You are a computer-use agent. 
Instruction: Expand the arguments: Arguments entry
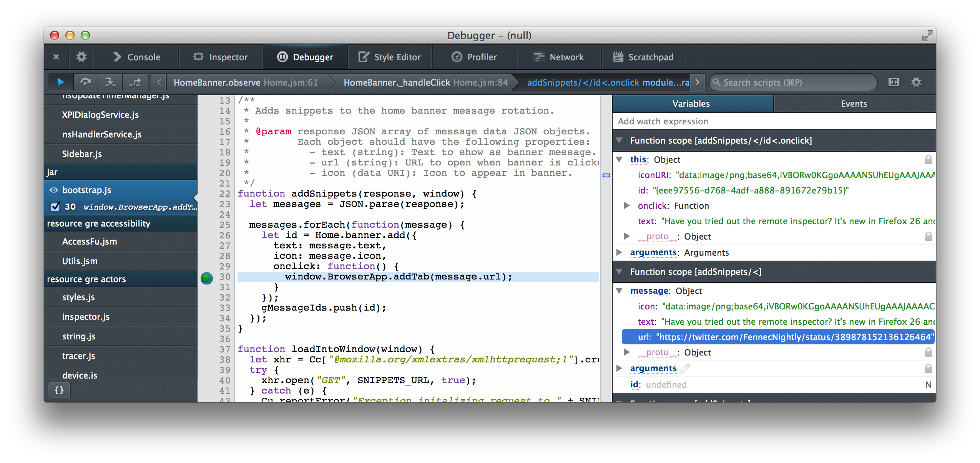tap(620, 252)
